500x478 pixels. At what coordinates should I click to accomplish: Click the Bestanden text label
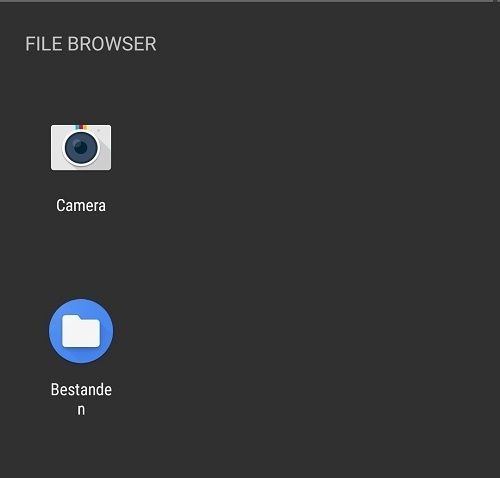81,399
